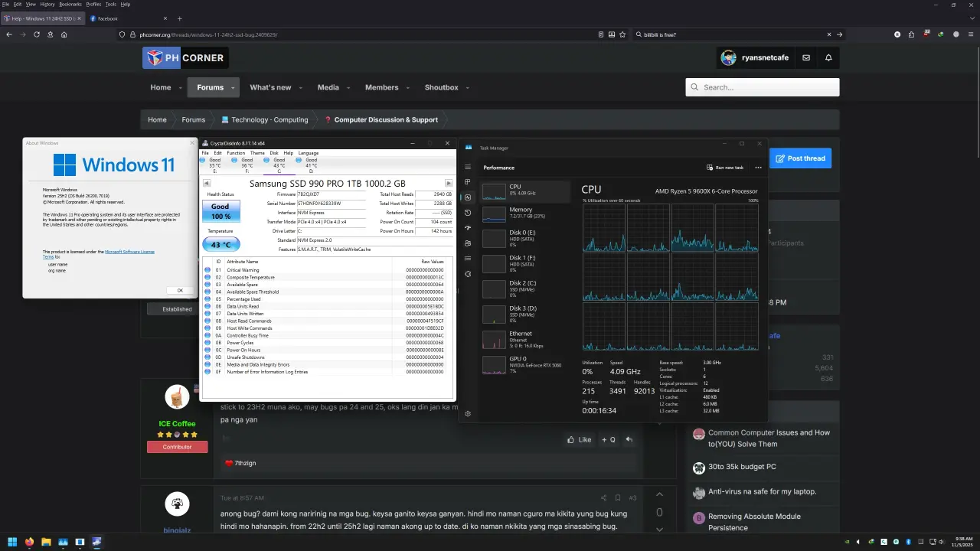Click Run new task in Task Manager
This screenshot has width=980, height=551.
[725, 168]
